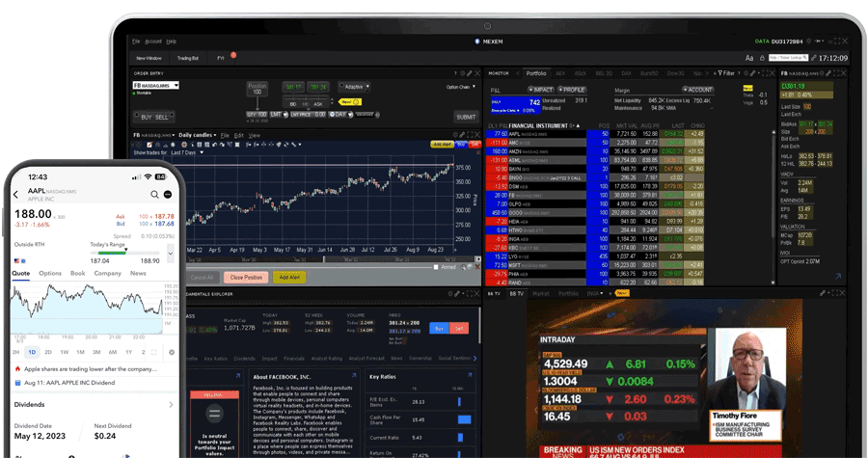The height and width of the screenshot is (458, 868).
Task: Open the Account menu
Action: (153, 41)
